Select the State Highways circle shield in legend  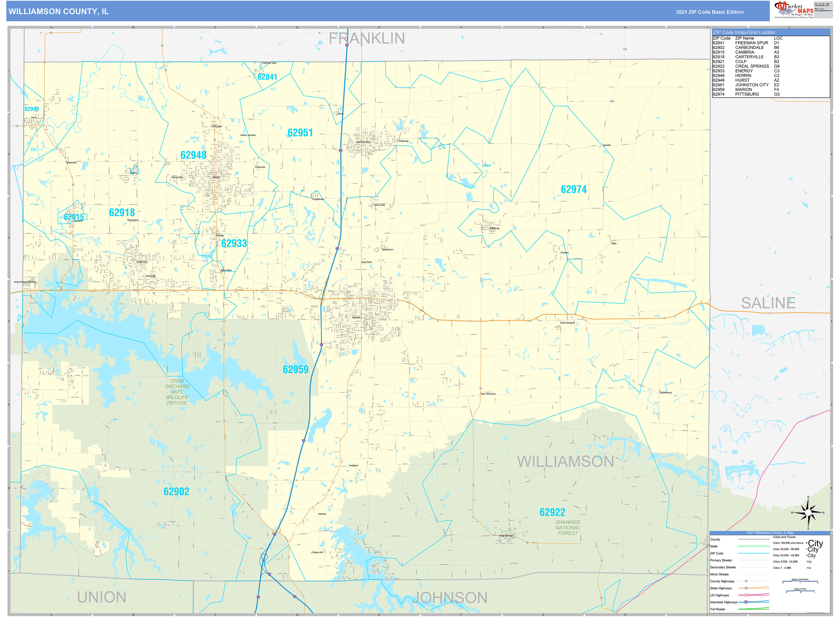click(x=746, y=588)
